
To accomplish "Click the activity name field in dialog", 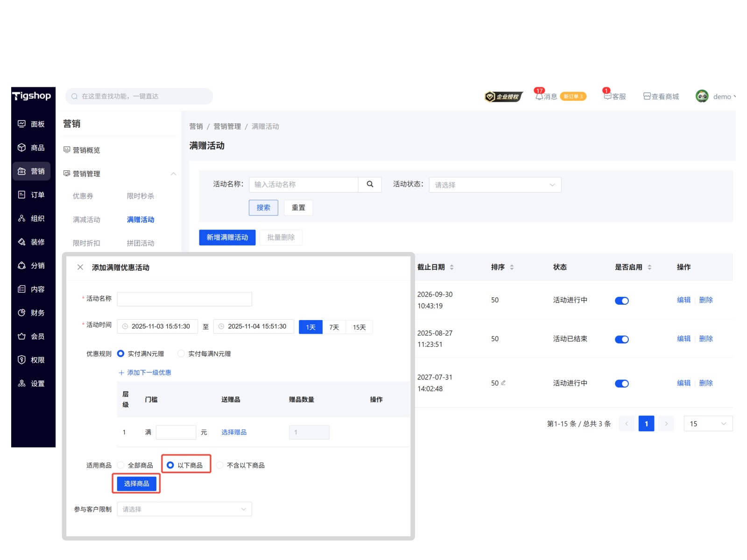I will coord(184,299).
